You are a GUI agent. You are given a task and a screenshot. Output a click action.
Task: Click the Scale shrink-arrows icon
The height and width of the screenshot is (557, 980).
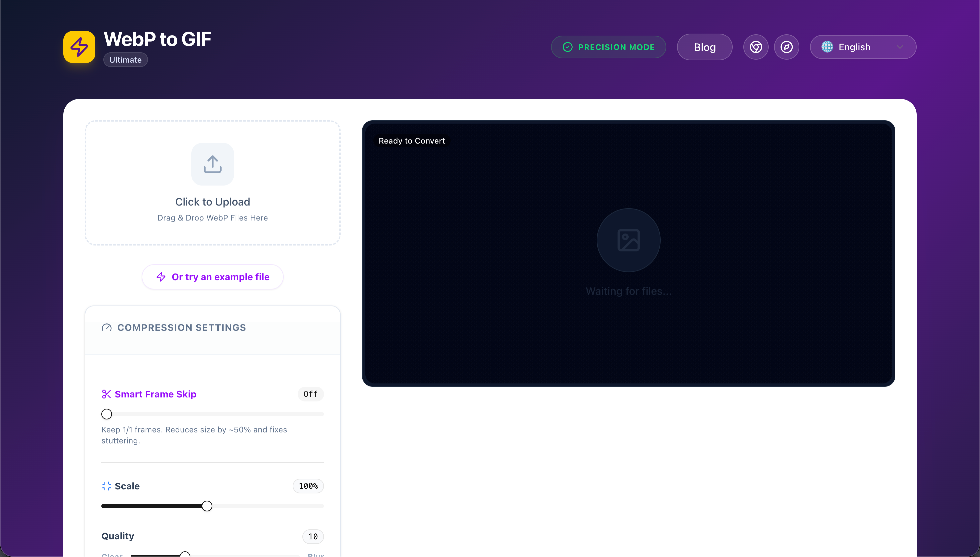(x=106, y=486)
